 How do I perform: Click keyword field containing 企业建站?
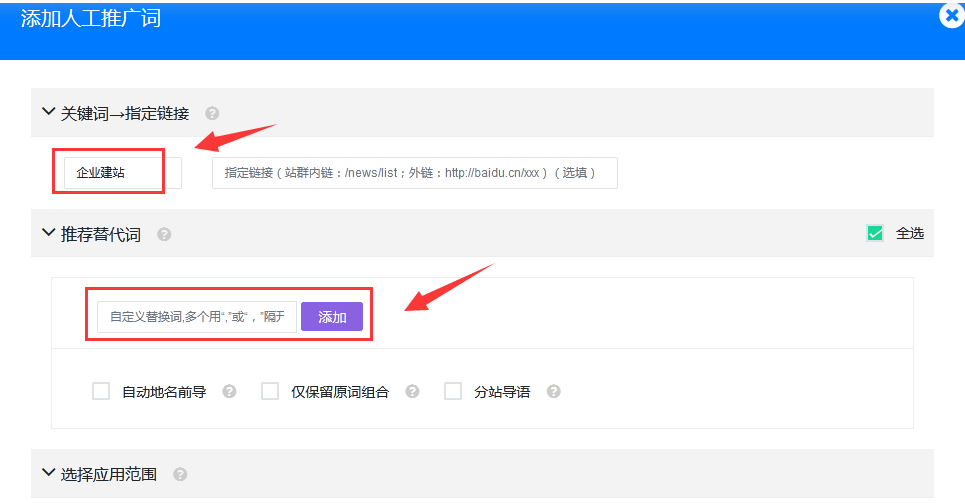[x=122, y=173]
